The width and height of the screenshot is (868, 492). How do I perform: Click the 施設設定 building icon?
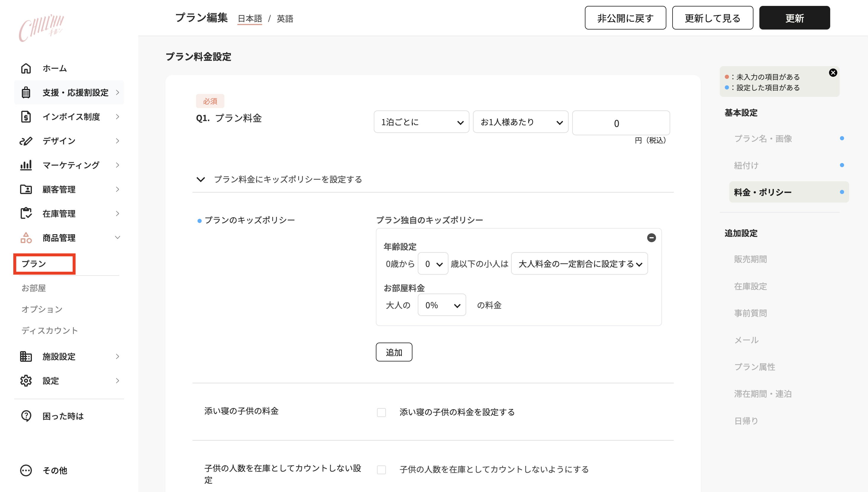[26, 356]
